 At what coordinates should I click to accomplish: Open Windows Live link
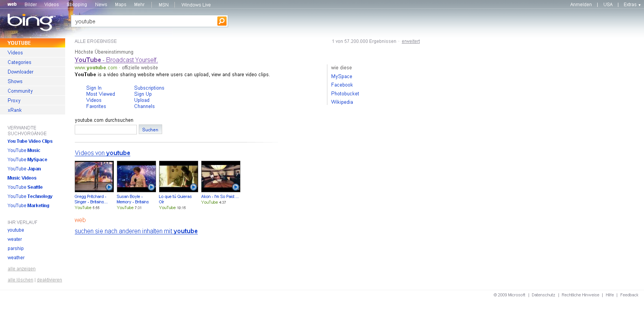[196, 5]
